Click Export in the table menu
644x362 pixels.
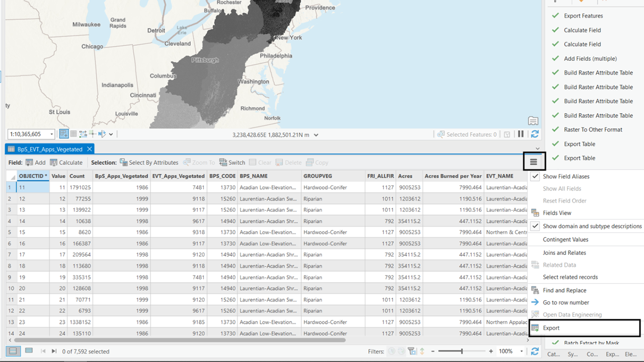coord(551,328)
